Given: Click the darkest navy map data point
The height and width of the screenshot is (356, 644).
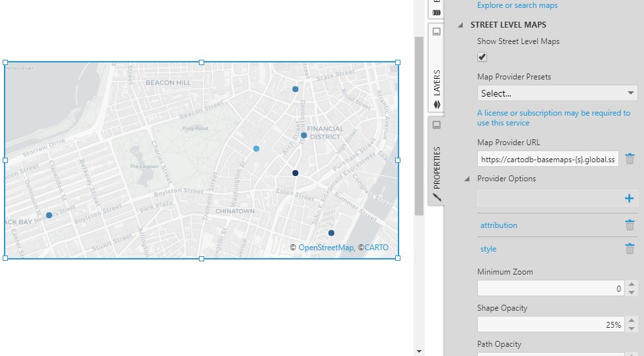Looking at the screenshot, I should [x=295, y=173].
